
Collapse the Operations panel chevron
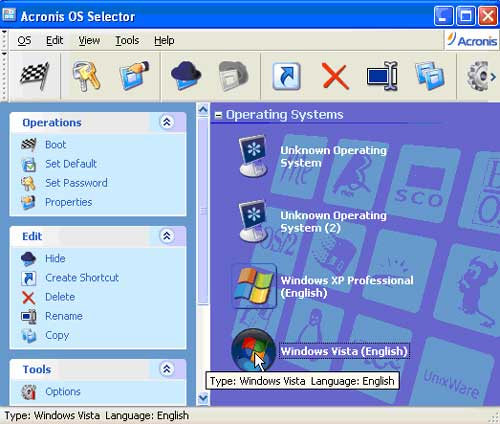pyautogui.click(x=167, y=122)
